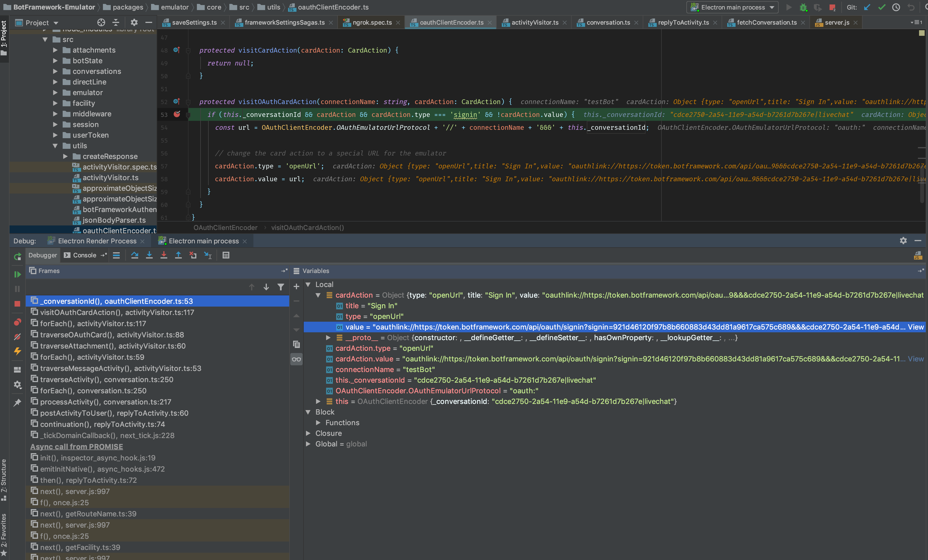The height and width of the screenshot is (560, 928).
Task: Stop process via top toolbar red square
Action: [832, 7]
